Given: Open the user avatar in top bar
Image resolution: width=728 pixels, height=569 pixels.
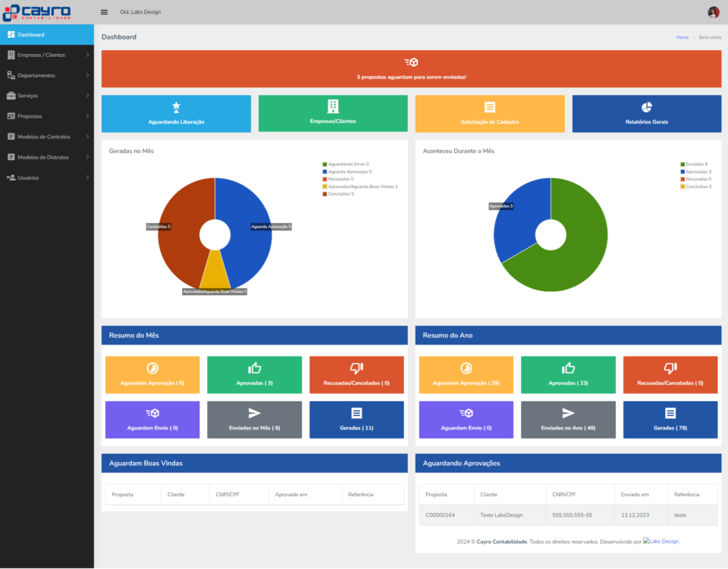Looking at the screenshot, I should pos(713,12).
